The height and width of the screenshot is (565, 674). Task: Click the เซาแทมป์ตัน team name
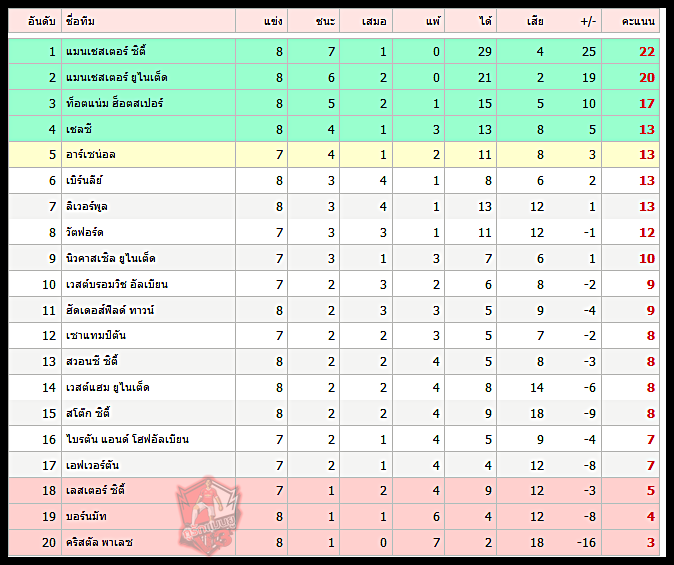pyautogui.click(x=96, y=335)
